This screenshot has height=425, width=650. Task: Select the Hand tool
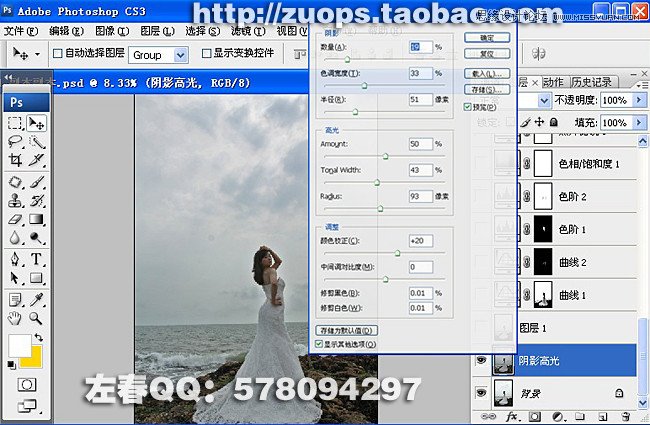(15, 318)
